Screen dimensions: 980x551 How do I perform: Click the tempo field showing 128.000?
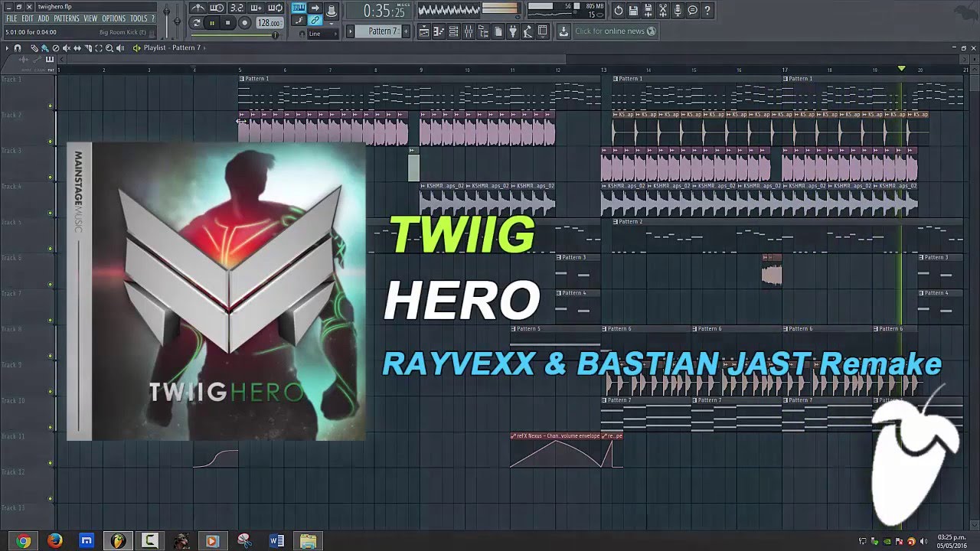pyautogui.click(x=269, y=23)
